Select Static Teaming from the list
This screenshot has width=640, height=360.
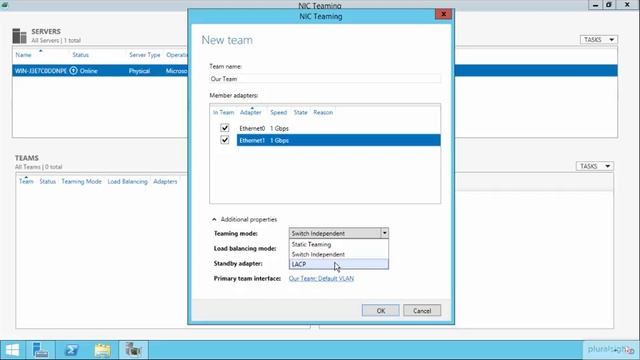tap(339, 244)
